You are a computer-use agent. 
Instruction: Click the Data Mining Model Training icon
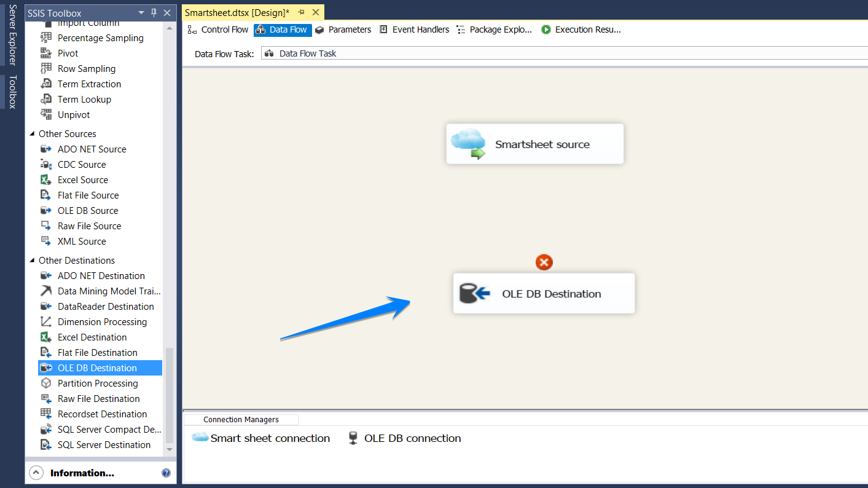point(46,291)
